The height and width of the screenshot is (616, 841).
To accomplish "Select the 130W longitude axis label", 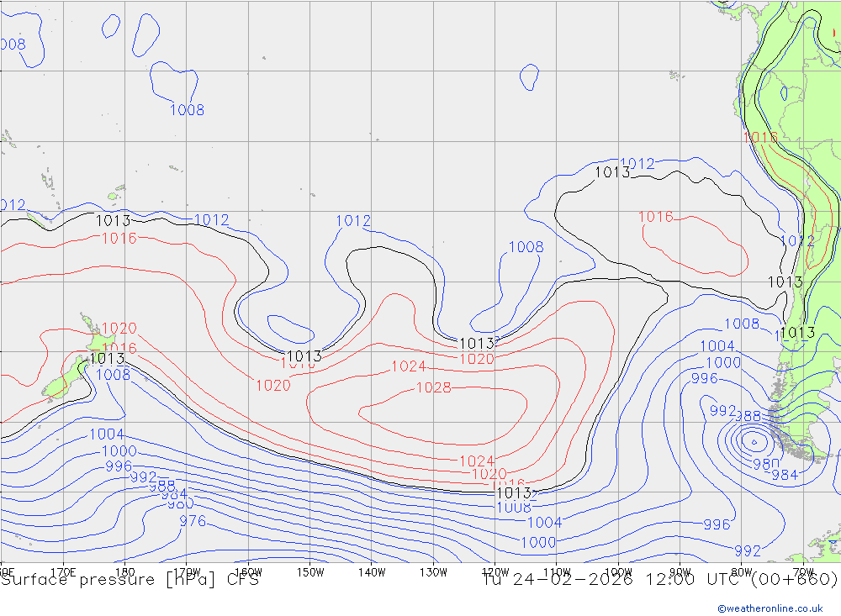I will point(433,572).
